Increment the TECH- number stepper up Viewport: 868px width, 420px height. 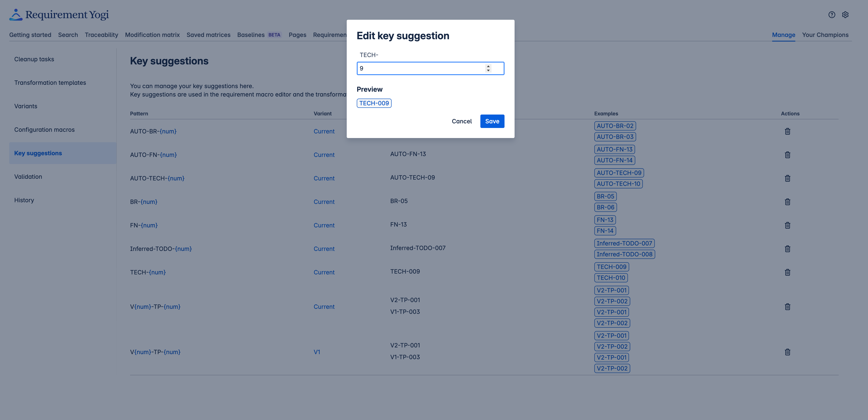coord(488,66)
